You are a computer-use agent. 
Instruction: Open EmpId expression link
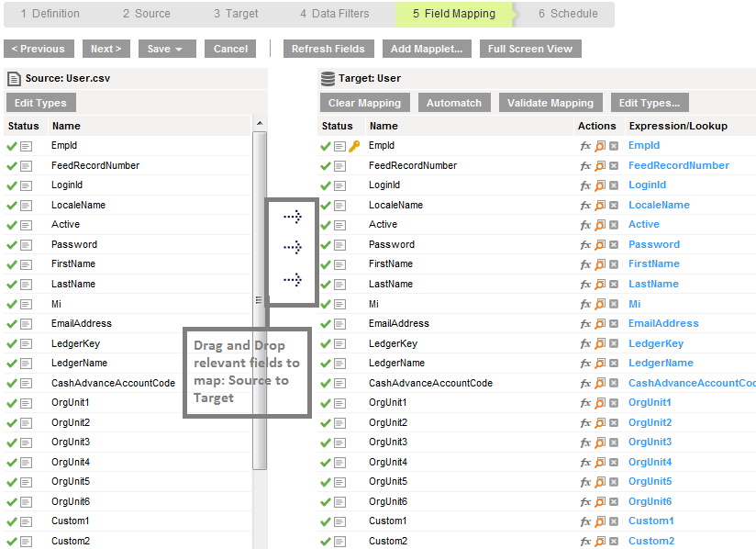(x=644, y=145)
